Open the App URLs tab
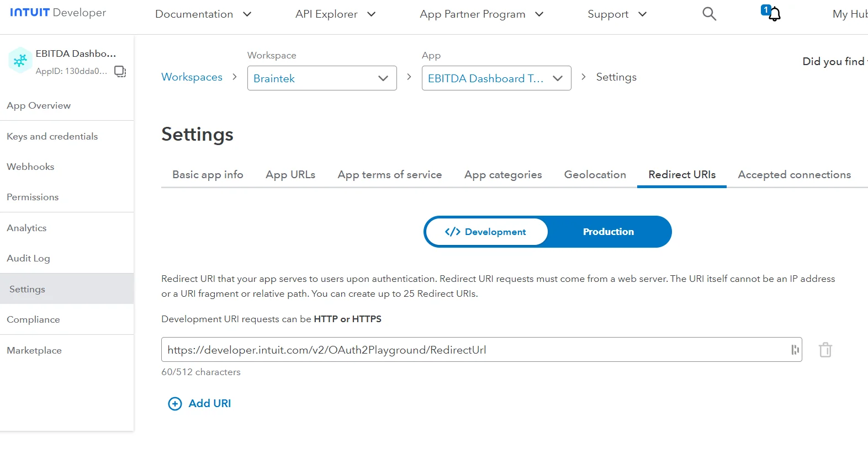Screen dimensions: 868x470 (x=290, y=175)
